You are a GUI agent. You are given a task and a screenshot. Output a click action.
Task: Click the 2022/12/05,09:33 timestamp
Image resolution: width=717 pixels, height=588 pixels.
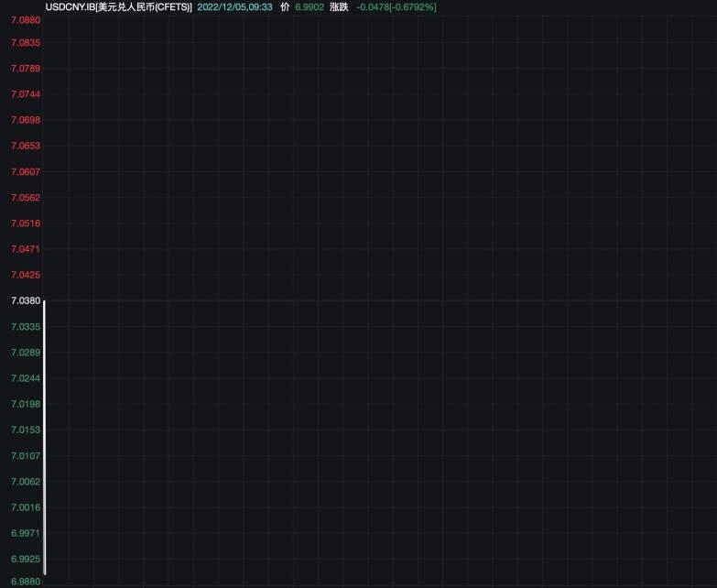click(234, 7)
